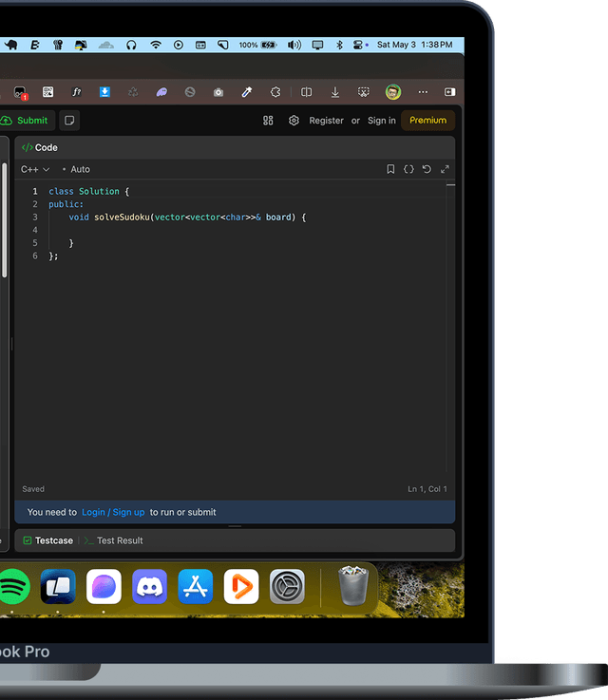Click the 'class Solution' code line
Screen dimensions: 608x700
(89, 191)
